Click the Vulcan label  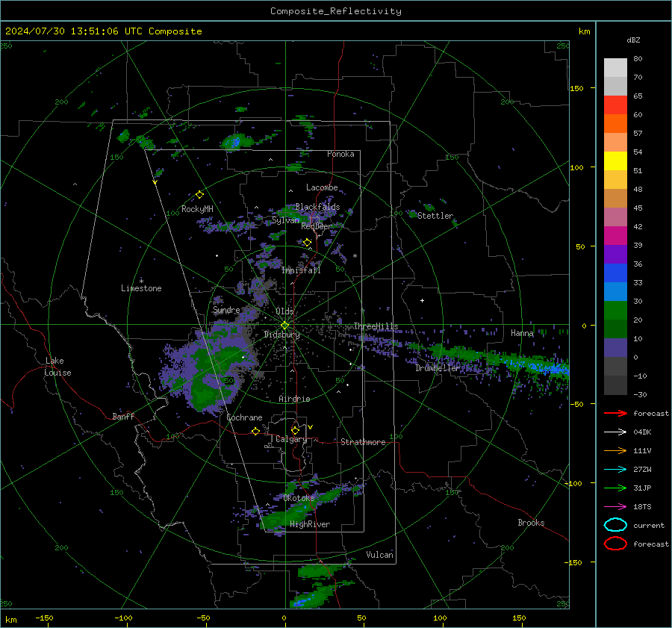(380, 555)
